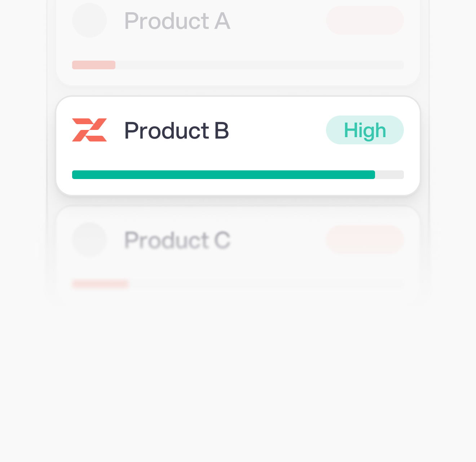Select the Product B card's blank space between title and badge

pyautogui.click(x=278, y=130)
